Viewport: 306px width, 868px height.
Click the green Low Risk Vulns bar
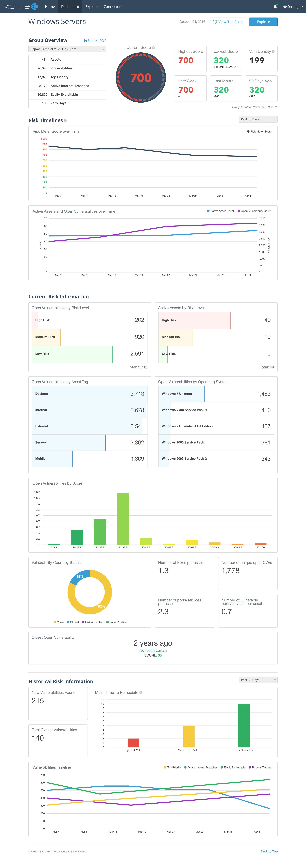(x=244, y=725)
